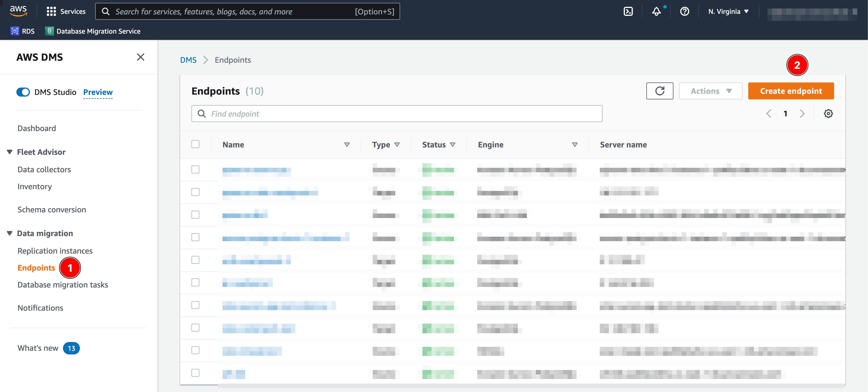Sort by the Name column arrow
The height and width of the screenshot is (392, 868).
pos(347,145)
